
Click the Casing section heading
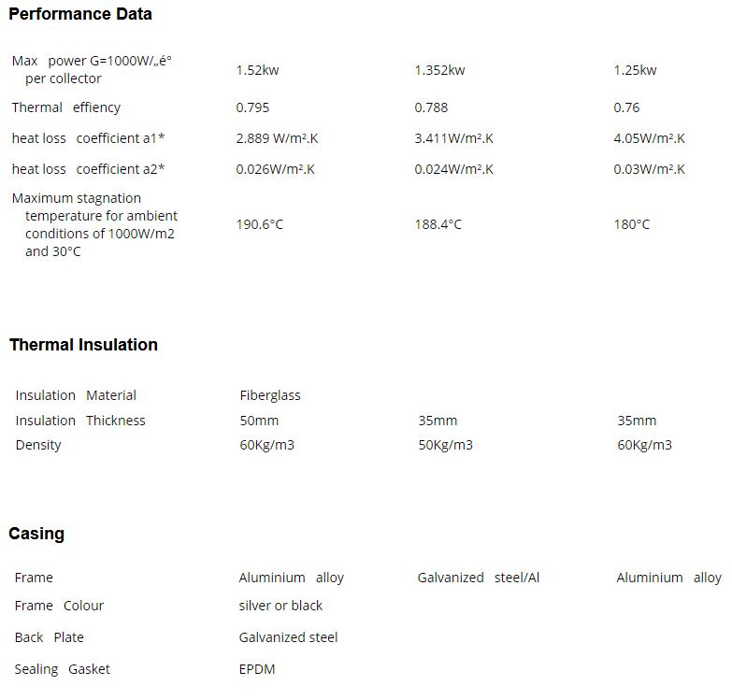(36, 534)
